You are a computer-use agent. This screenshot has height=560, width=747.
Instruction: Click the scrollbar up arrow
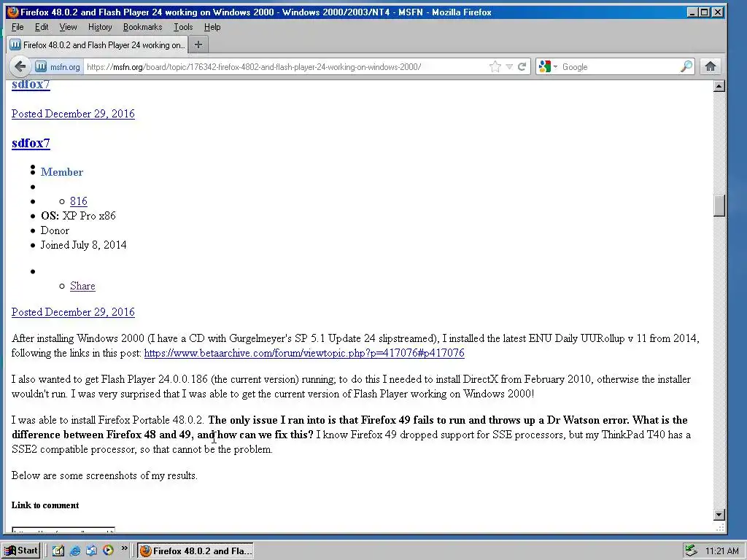click(x=719, y=86)
